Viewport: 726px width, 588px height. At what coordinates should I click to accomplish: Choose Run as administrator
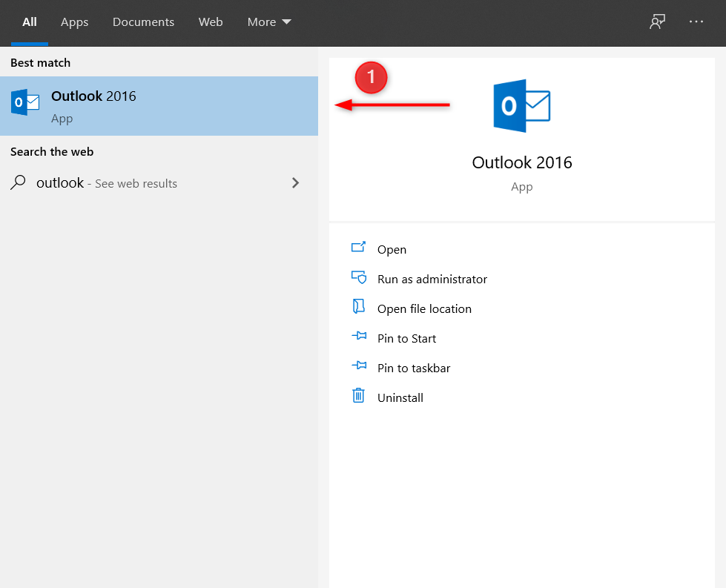(x=432, y=280)
